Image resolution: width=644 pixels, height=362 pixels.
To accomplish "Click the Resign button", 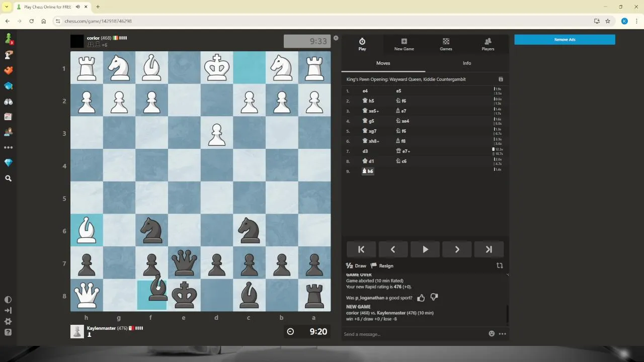I will 382,266.
